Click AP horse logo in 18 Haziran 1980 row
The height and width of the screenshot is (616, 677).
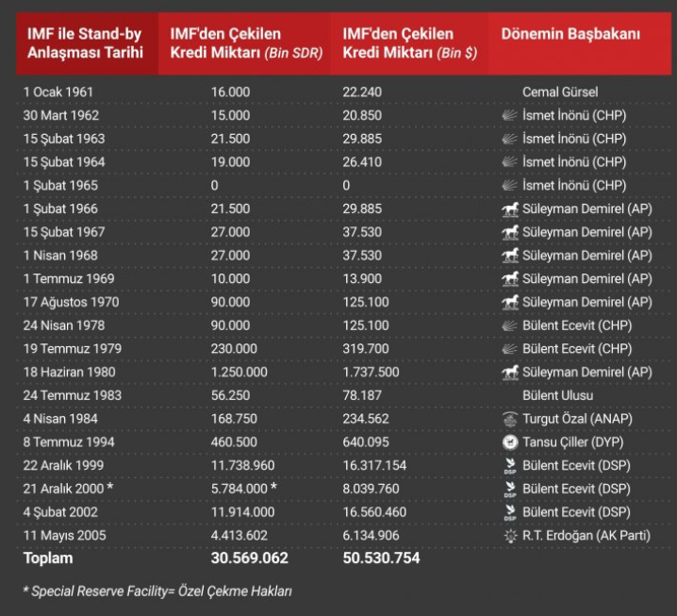click(x=509, y=372)
